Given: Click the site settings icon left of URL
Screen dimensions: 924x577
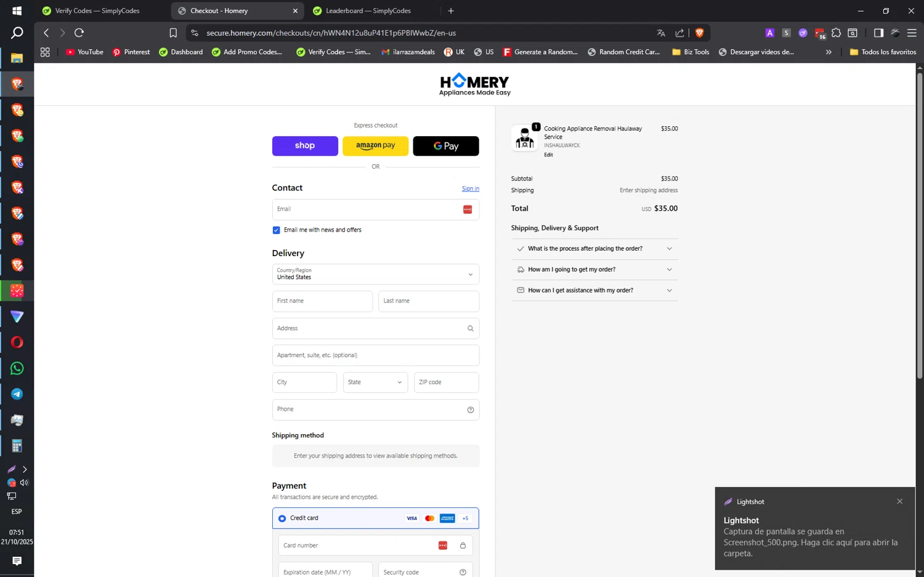Looking at the screenshot, I should coord(195,33).
